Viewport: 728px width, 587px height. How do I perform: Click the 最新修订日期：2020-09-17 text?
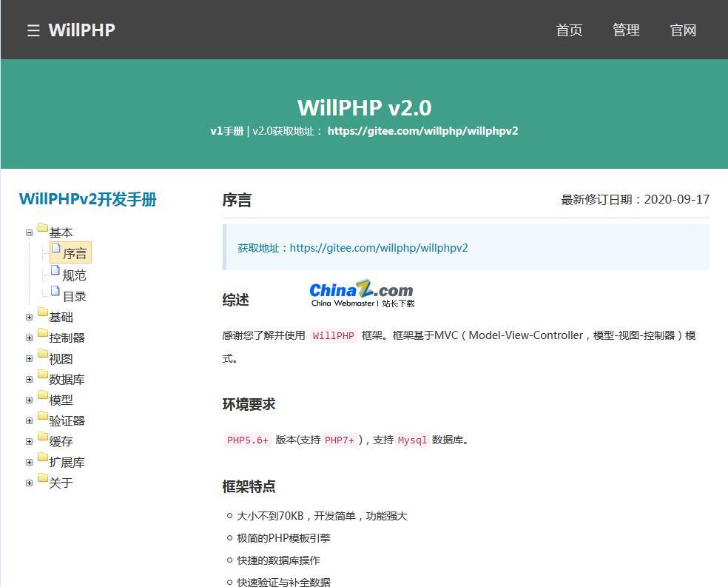pos(635,200)
